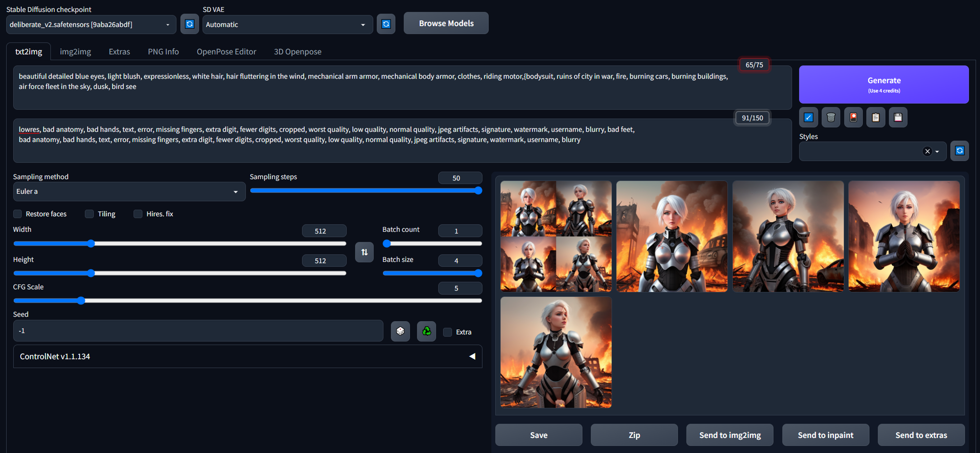This screenshot has height=453, width=980.
Task: Click the Seed input field
Action: click(x=198, y=331)
